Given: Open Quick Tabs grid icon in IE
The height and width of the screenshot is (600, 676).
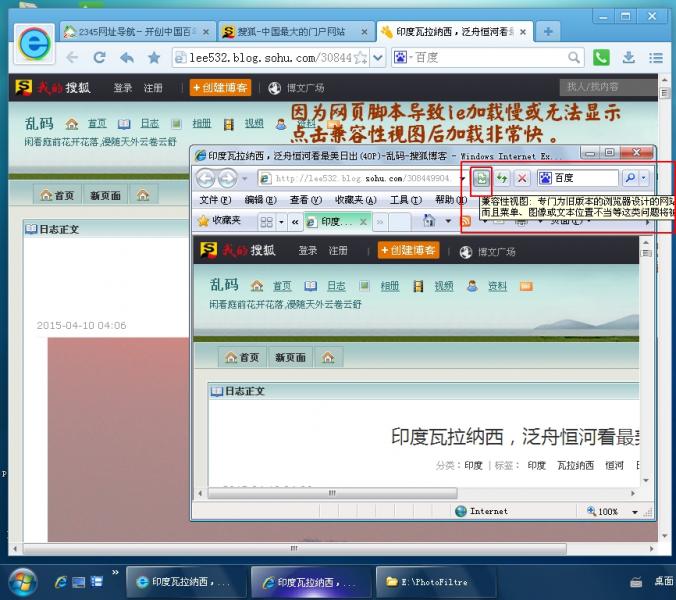Looking at the screenshot, I should point(266,222).
